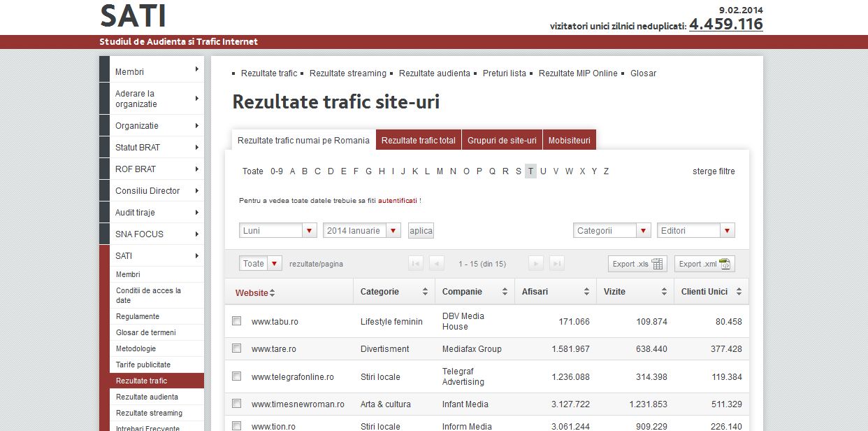Click the sterge filtre link
The height and width of the screenshot is (431, 868).
click(714, 171)
